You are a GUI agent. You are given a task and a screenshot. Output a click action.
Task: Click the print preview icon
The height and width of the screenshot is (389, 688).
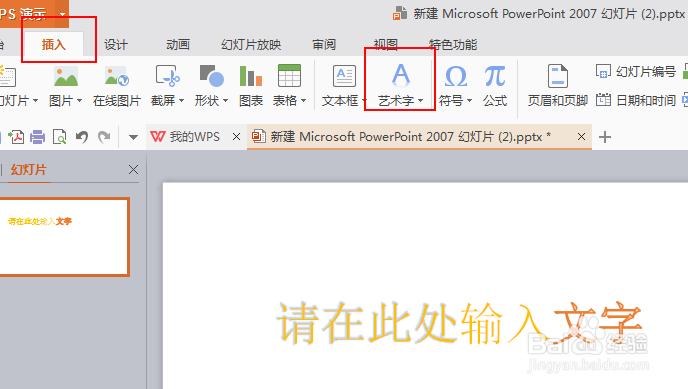(x=59, y=137)
